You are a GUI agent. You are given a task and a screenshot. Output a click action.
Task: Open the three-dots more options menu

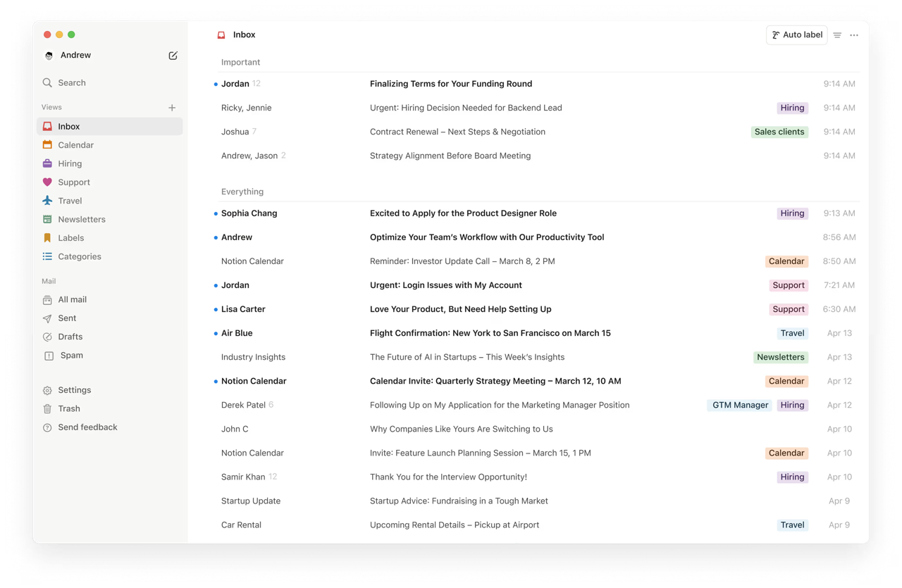coord(854,35)
